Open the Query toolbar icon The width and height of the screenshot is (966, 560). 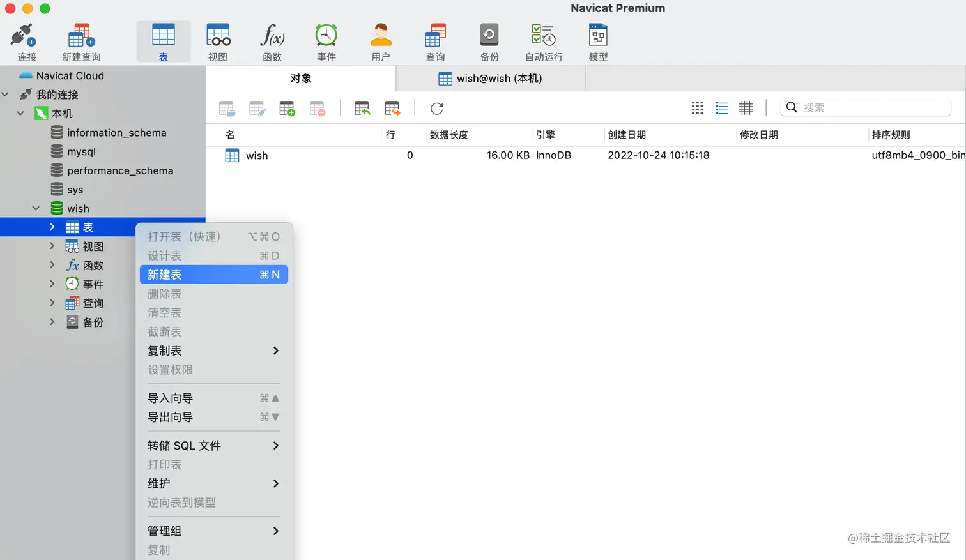pyautogui.click(x=435, y=42)
